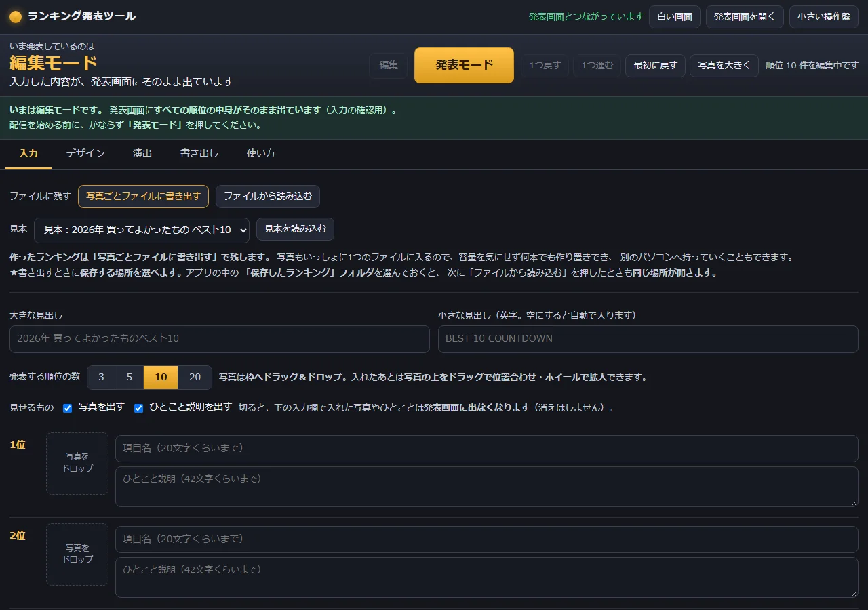Click the 2位 項目名 field
This screenshot has width=868, height=610.
(487, 540)
